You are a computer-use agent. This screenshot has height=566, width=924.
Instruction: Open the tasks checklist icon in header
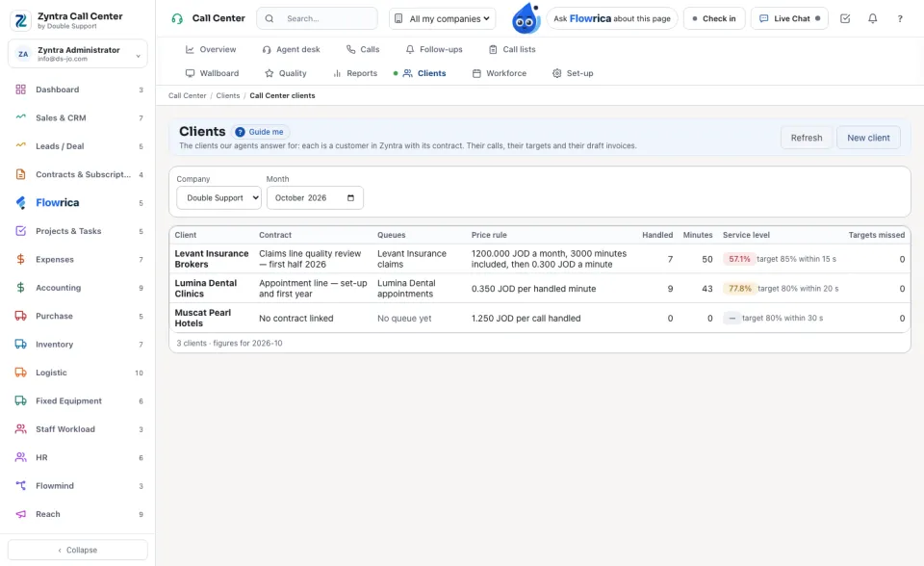[x=845, y=18]
